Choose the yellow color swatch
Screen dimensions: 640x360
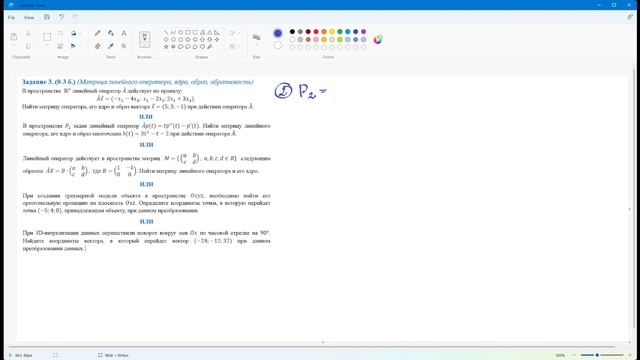tap(332, 31)
